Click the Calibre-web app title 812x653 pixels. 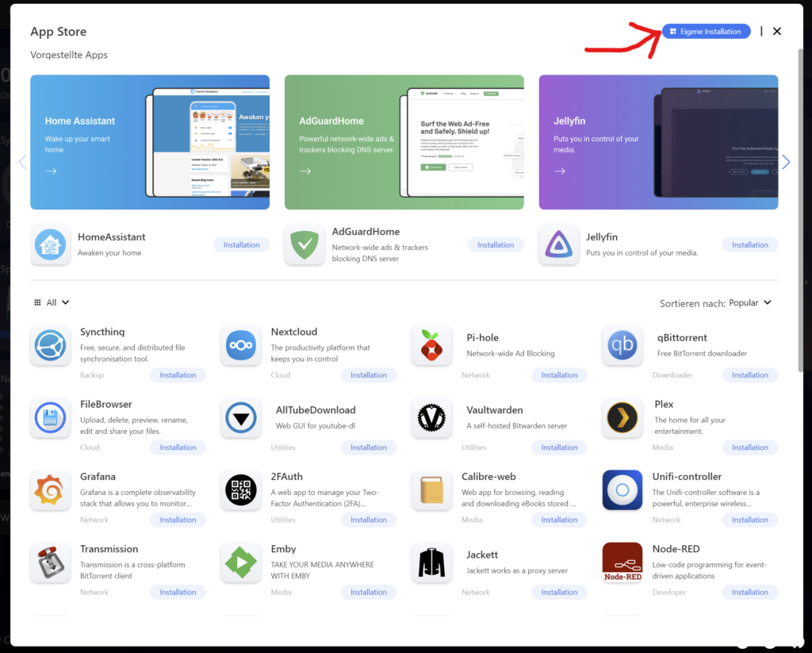488,476
